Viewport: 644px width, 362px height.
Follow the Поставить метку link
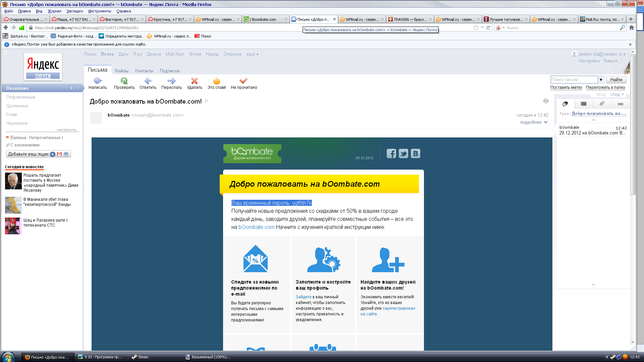(566, 87)
